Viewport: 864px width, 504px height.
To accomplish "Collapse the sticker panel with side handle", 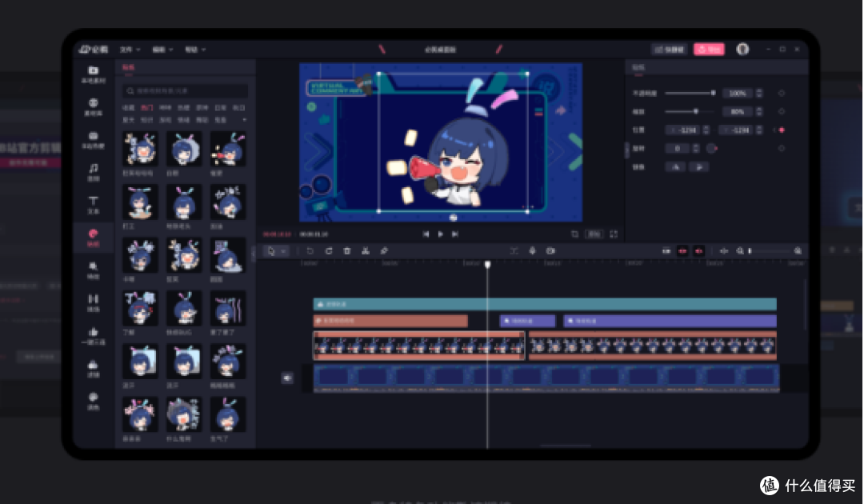I will 254,254.
